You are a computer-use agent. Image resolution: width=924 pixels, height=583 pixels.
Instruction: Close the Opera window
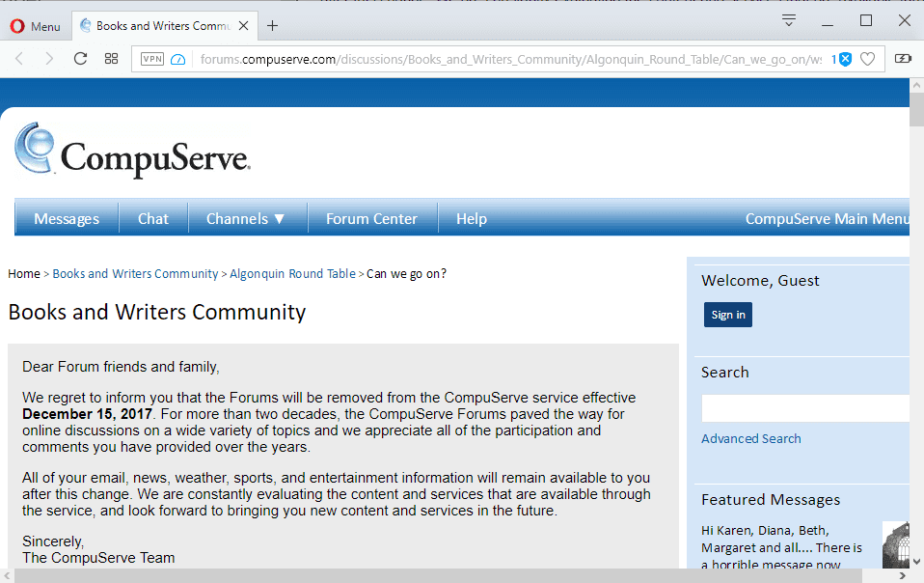coord(905,20)
